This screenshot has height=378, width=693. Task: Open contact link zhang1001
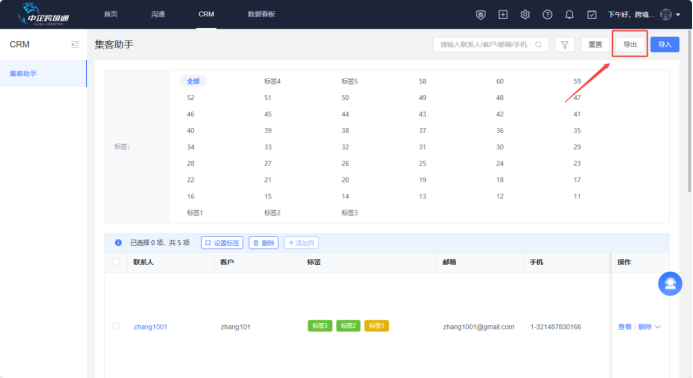click(150, 327)
